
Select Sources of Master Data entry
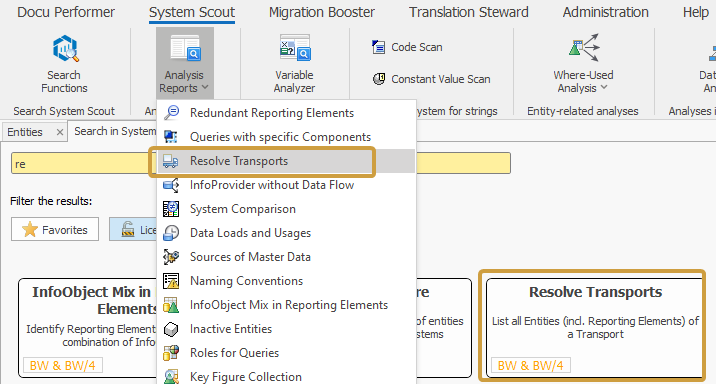(x=286, y=257)
